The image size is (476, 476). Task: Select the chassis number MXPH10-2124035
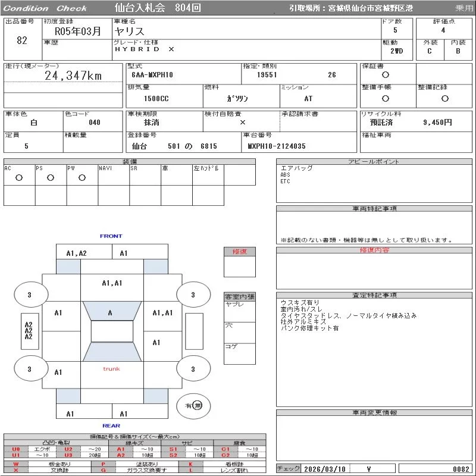[277, 146]
